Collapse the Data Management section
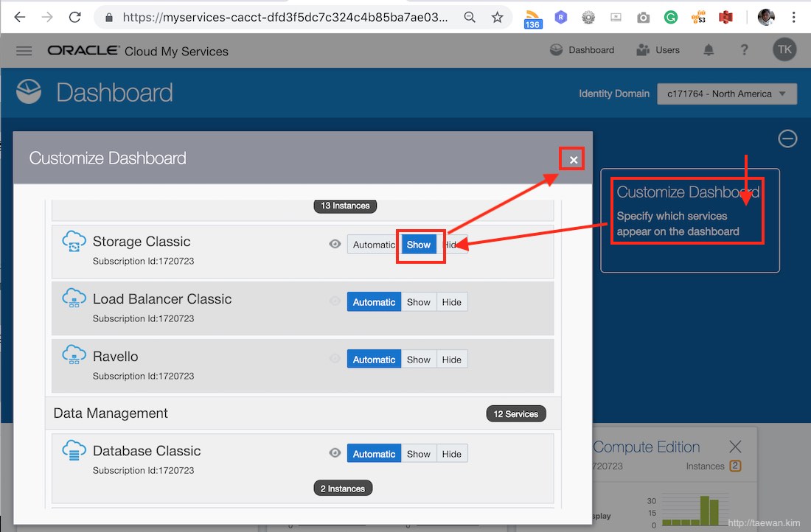811x532 pixels. [x=303, y=413]
